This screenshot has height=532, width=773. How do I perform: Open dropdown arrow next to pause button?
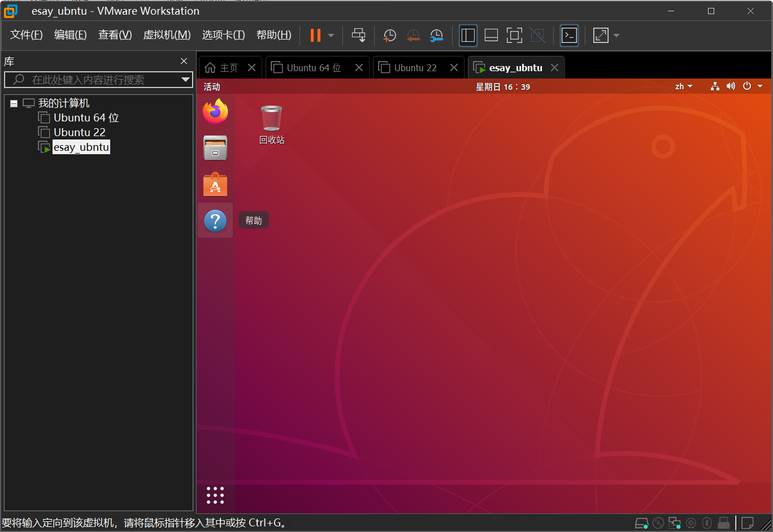pyautogui.click(x=331, y=36)
